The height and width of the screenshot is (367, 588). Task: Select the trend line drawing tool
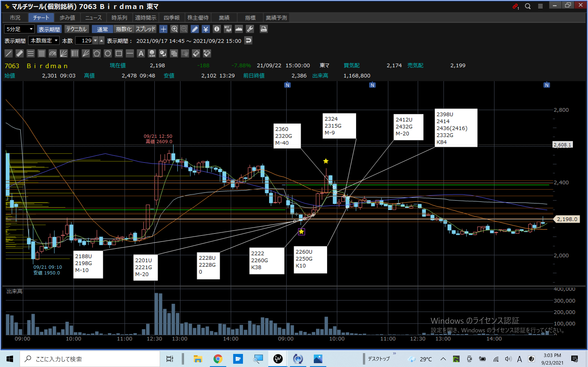click(9, 53)
